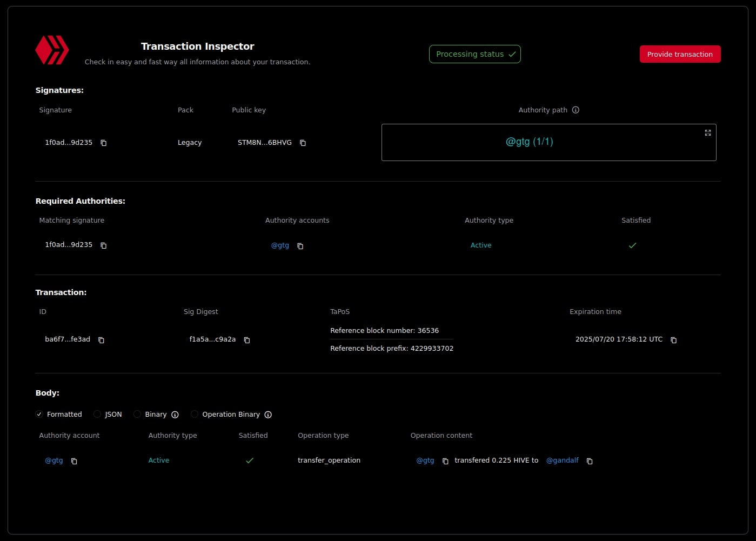View info about Operation Binary format
The width and height of the screenshot is (756, 541).
(268, 414)
